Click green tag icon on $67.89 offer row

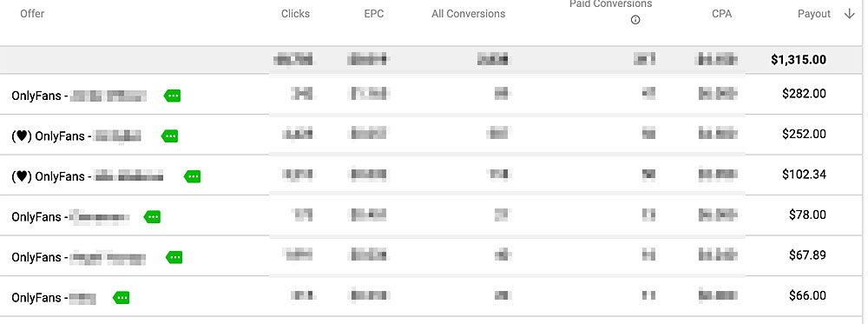coord(174,257)
